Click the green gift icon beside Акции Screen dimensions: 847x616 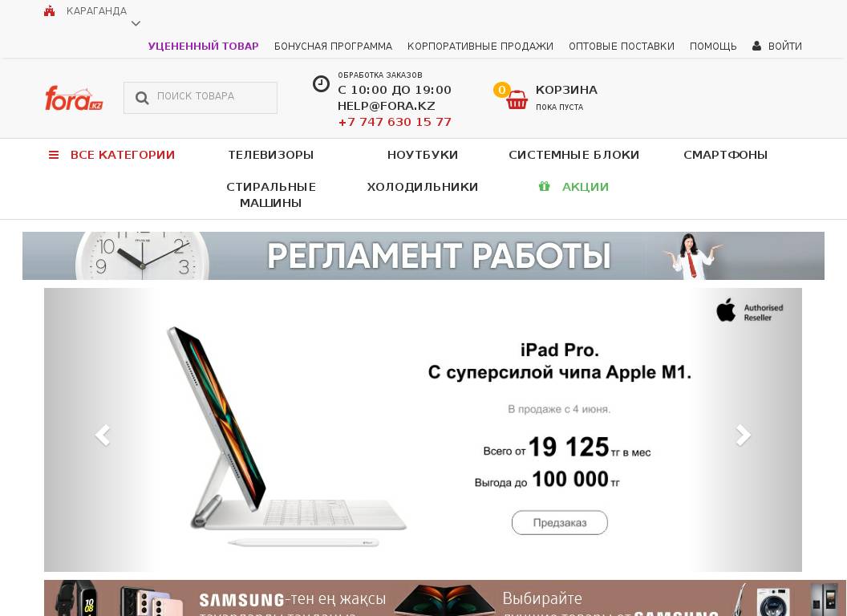[544, 186]
